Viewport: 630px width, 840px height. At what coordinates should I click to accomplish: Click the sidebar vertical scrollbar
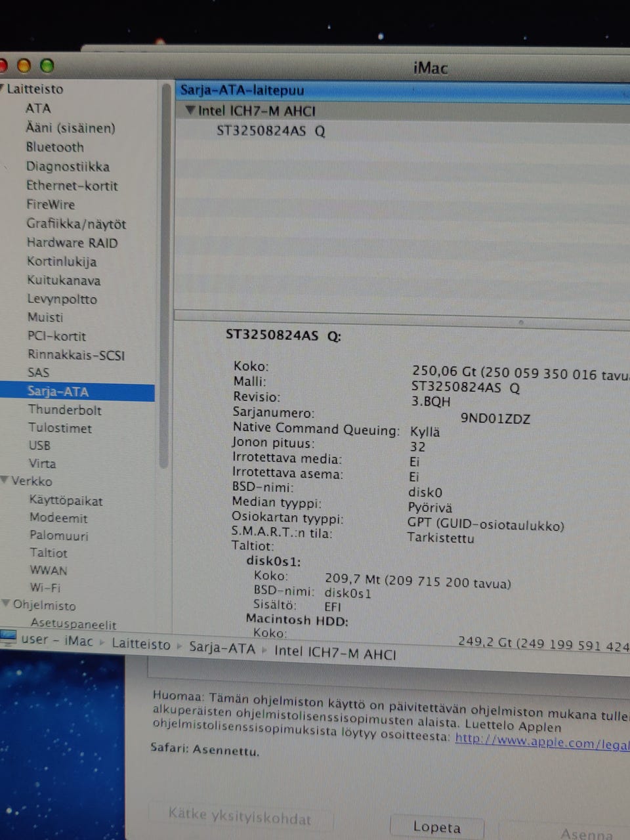(x=164, y=276)
